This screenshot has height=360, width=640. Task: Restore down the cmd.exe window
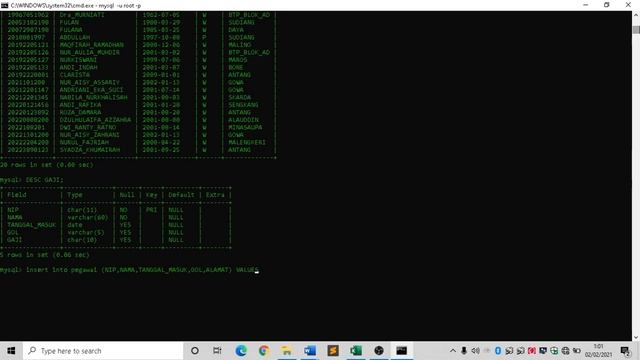[x=607, y=5]
